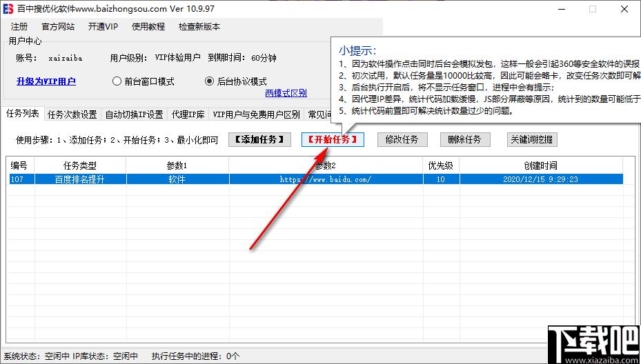Click the 百度排名提升 cell

click(x=80, y=179)
